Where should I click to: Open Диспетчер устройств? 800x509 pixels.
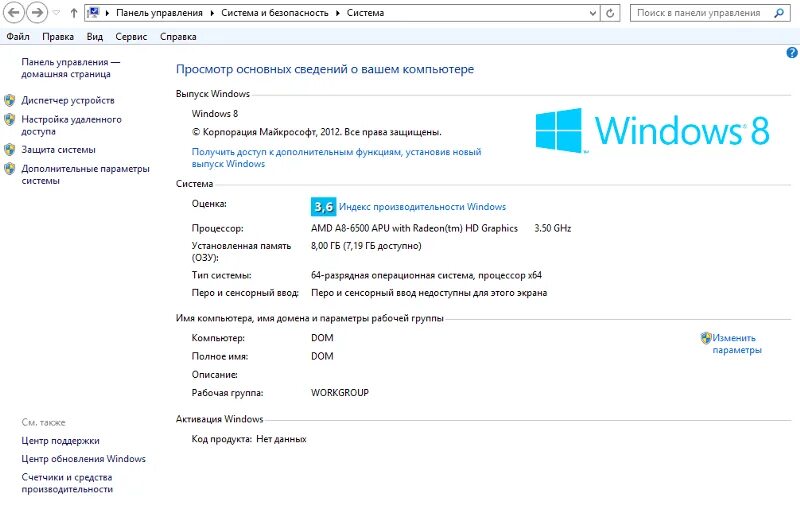[68, 100]
